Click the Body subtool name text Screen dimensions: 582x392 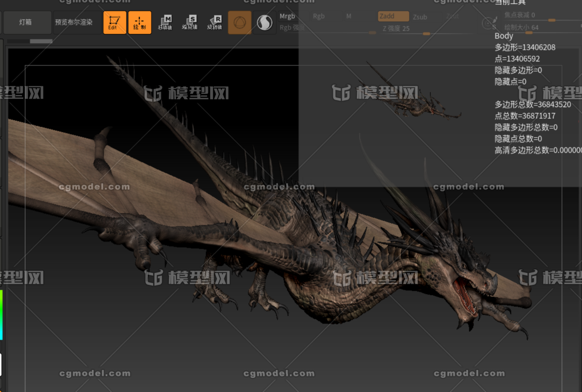click(x=504, y=36)
